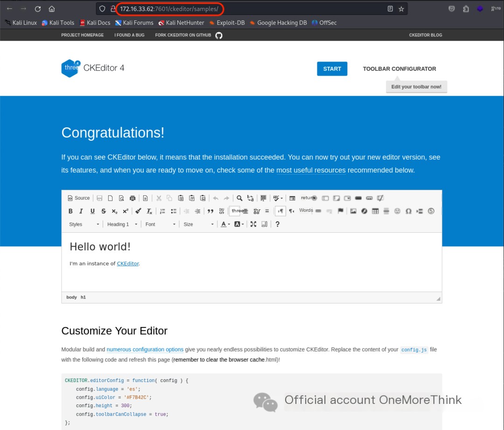Open the Replace tool icon
Screen dimensions: 504x430
[x=251, y=198]
